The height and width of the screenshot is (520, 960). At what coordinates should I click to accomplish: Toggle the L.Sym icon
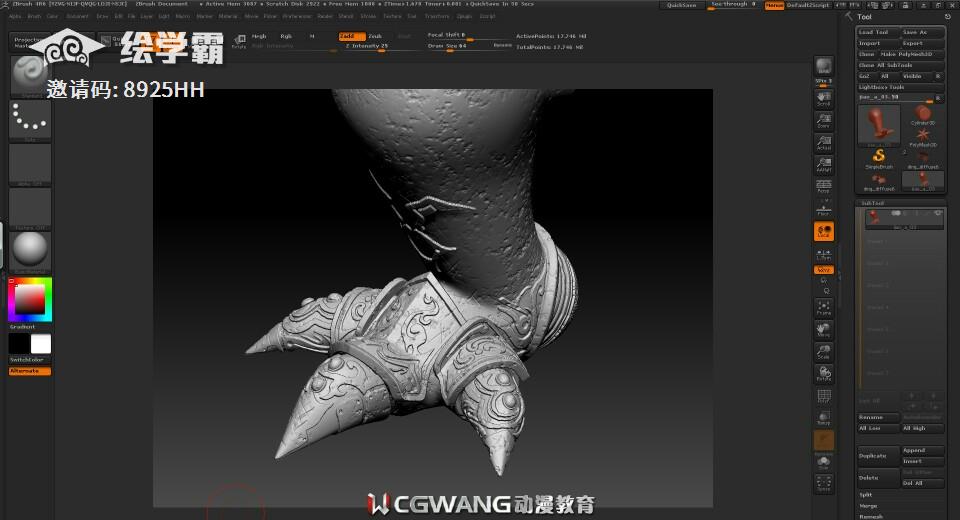pyautogui.click(x=823, y=254)
